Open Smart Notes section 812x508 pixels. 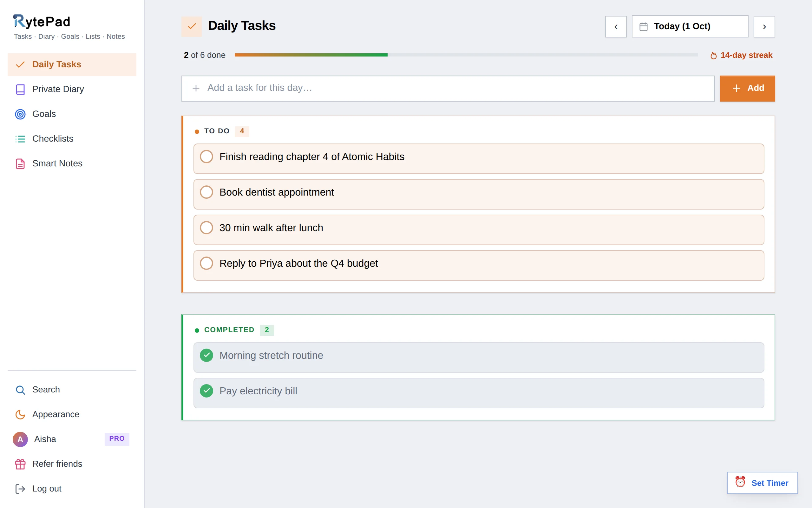(x=72, y=164)
